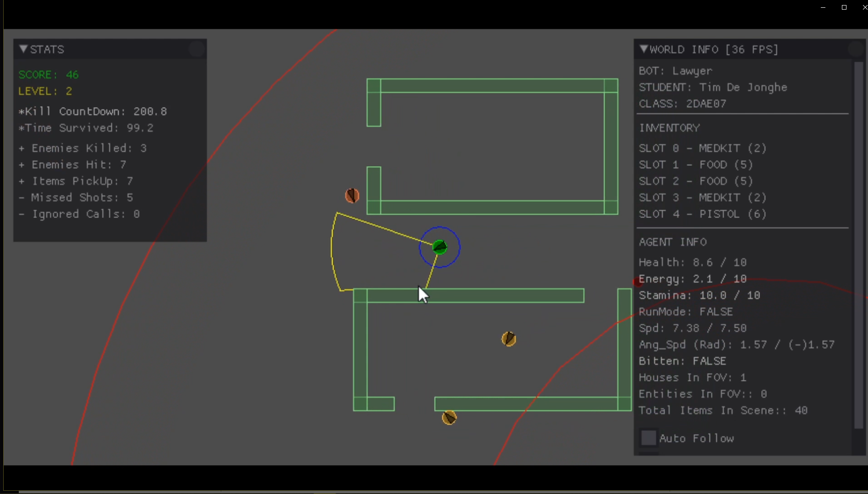Click Health: 8.6 / 10 value
This screenshot has height=494, width=868.
[x=693, y=262]
